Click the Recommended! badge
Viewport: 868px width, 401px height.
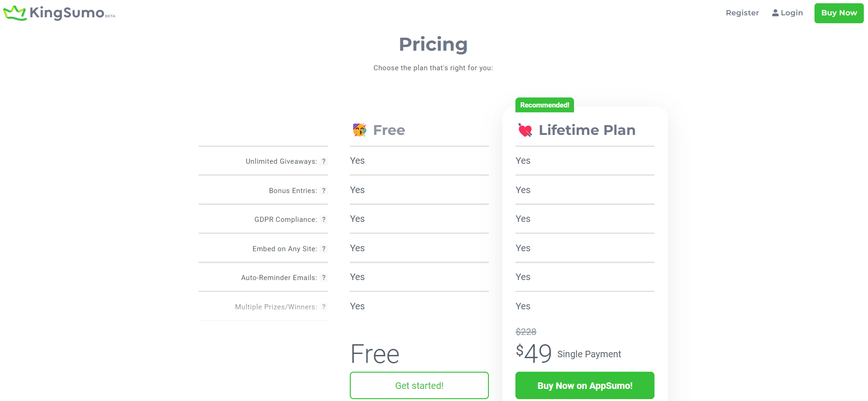click(544, 105)
